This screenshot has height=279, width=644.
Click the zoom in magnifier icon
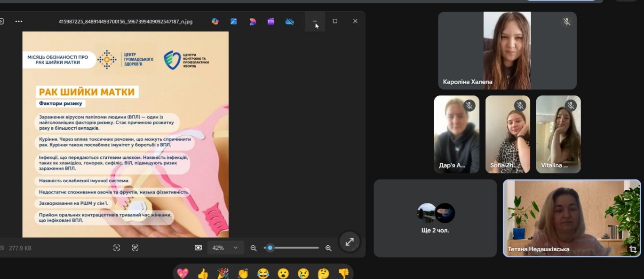click(x=328, y=248)
